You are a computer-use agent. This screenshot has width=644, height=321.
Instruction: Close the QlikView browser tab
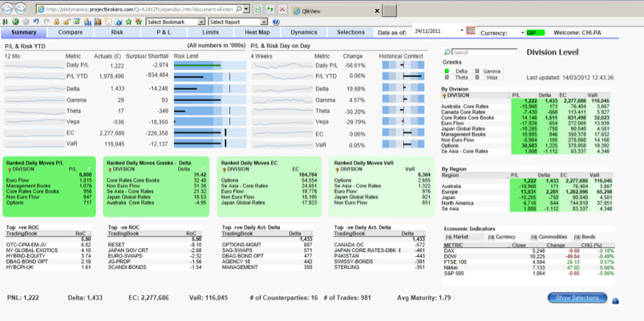coord(377,11)
